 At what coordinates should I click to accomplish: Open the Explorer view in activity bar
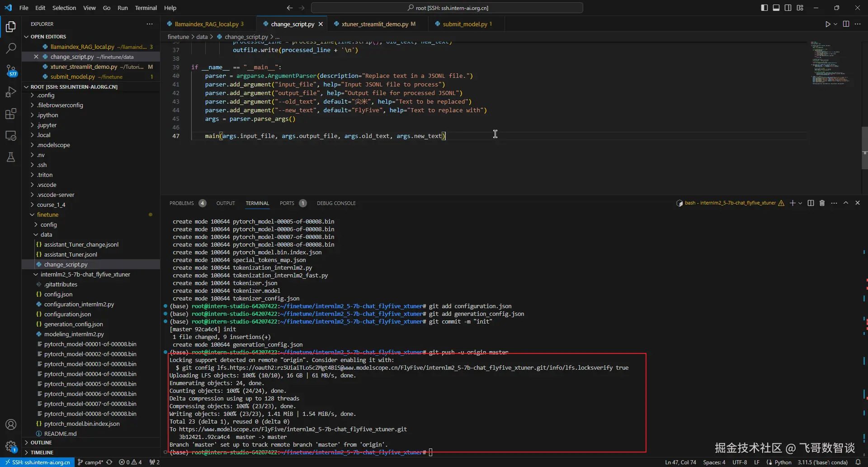(11, 27)
